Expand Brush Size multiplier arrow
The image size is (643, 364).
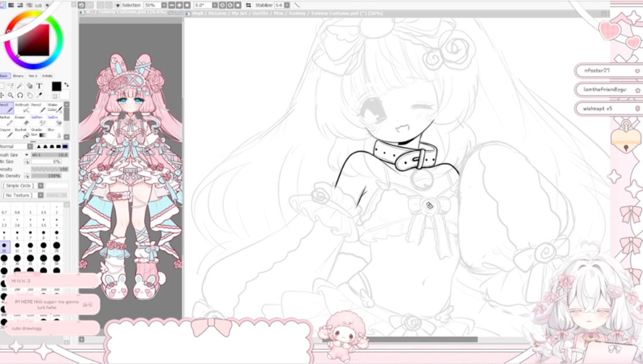click(x=26, y=155)
